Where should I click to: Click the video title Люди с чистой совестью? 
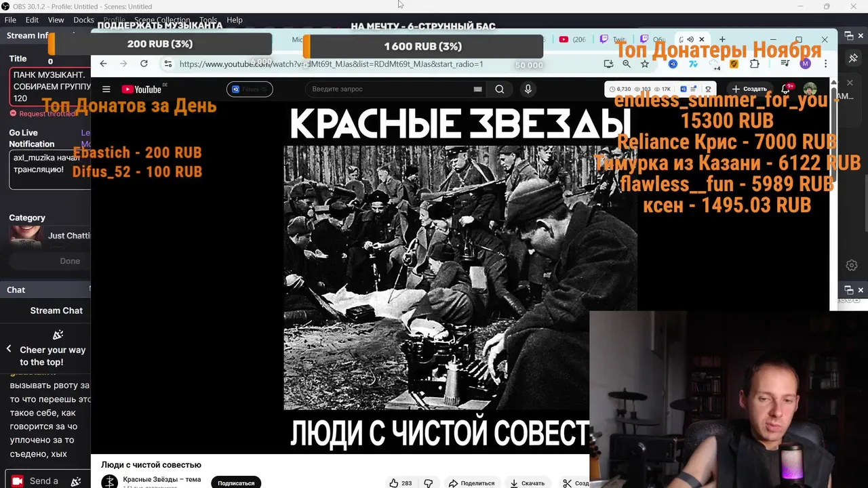tap(151, 465)
